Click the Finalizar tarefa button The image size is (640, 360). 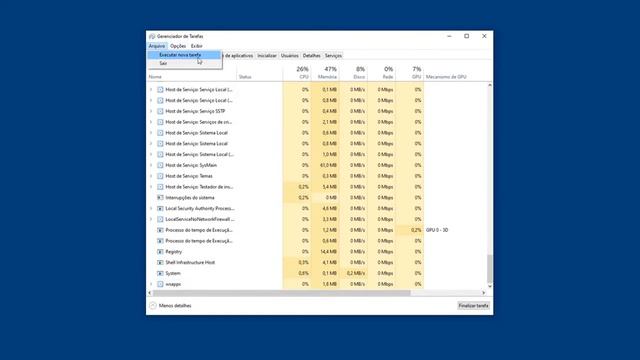tap(473, 306)
